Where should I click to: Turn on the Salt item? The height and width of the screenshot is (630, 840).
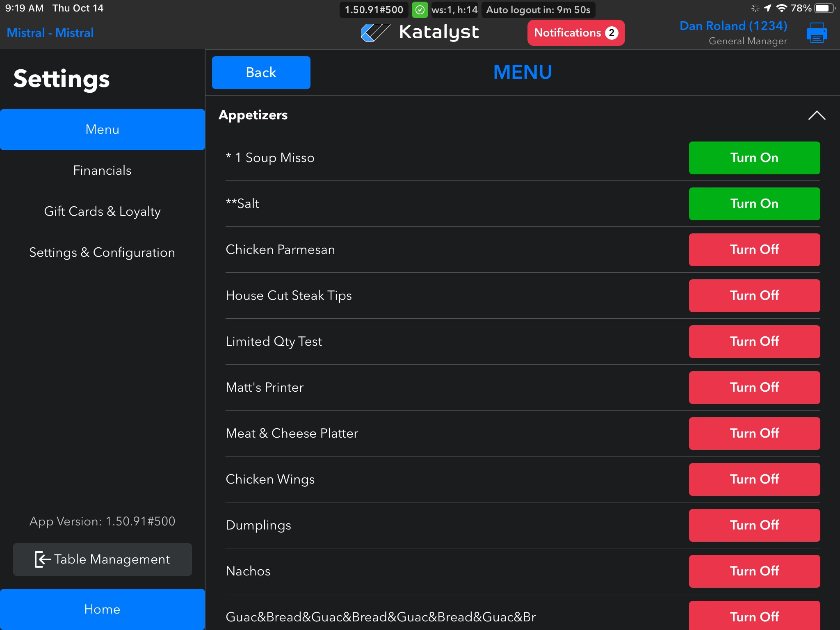pos(754,204)
